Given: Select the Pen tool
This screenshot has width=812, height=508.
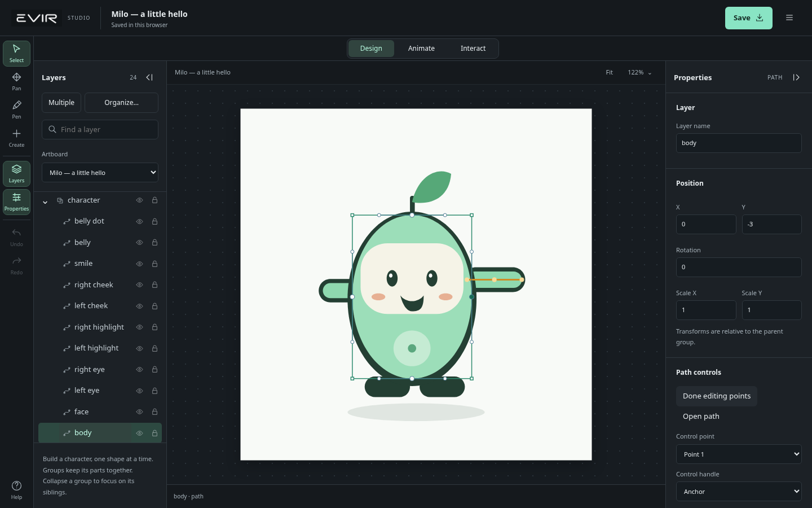Looking at the screenshot, I should pos(16,110).
